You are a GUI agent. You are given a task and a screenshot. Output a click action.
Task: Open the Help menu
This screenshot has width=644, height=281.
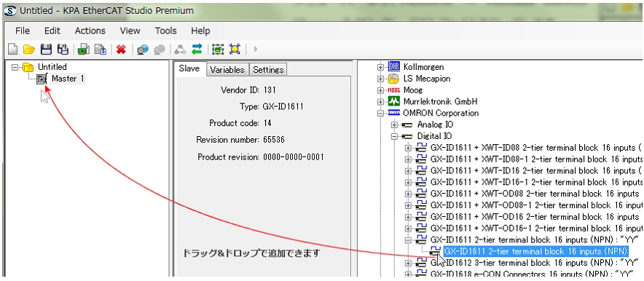tap(200, 31)
